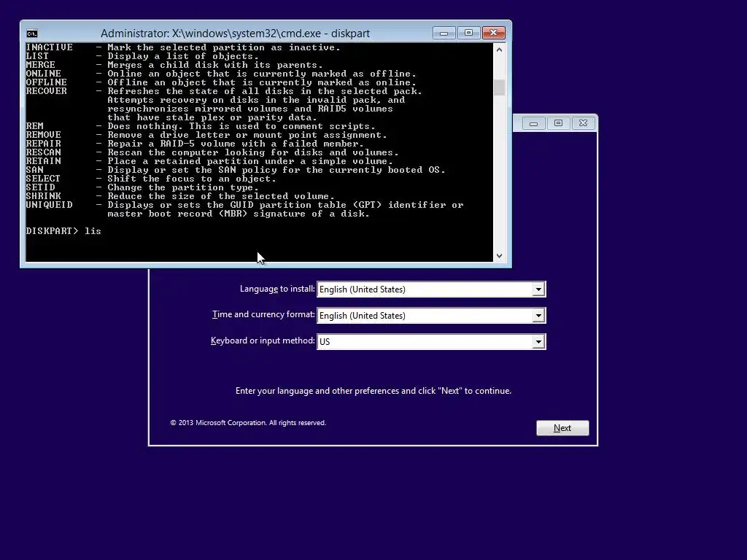
Task: Click the SELECT command help line
Action: click(x=151, y=179)
